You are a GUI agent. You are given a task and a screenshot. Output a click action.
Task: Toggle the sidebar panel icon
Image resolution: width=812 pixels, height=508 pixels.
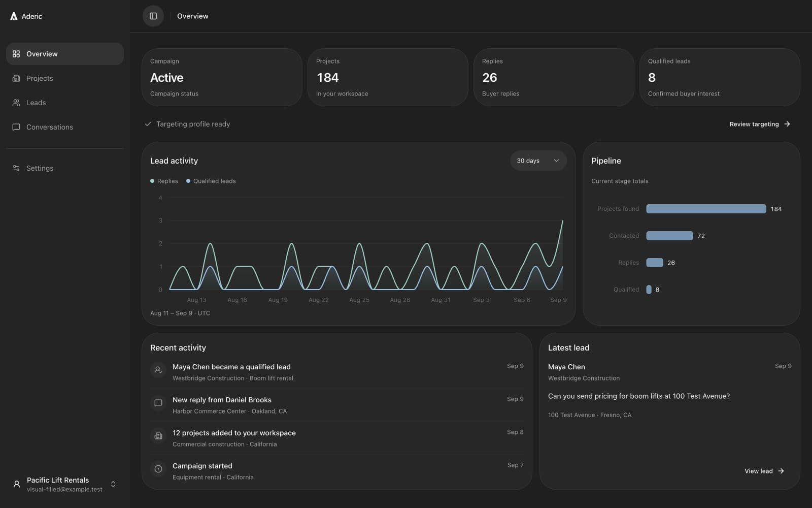point(153,16)
